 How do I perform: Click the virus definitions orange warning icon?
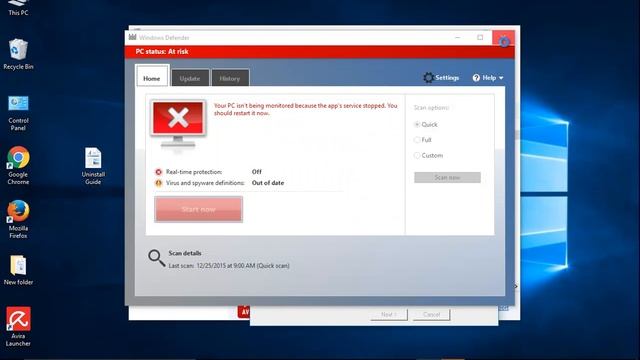[x=158, y=183]
